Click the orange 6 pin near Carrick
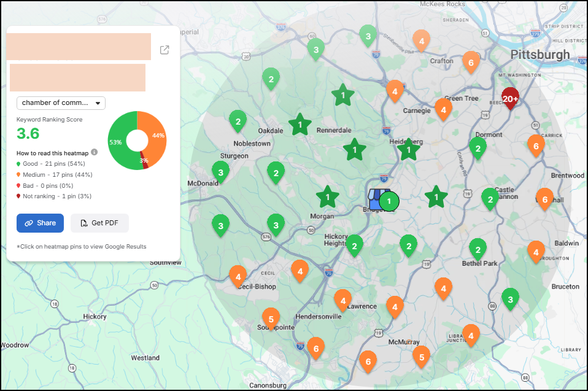This screenshot has height=391, width=588. tap(536, 146)
